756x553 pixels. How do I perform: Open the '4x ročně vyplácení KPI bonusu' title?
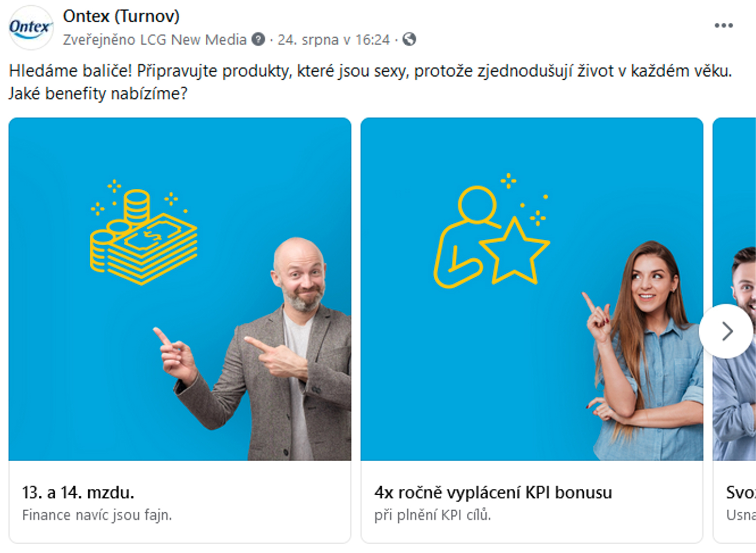coord(493,492)
